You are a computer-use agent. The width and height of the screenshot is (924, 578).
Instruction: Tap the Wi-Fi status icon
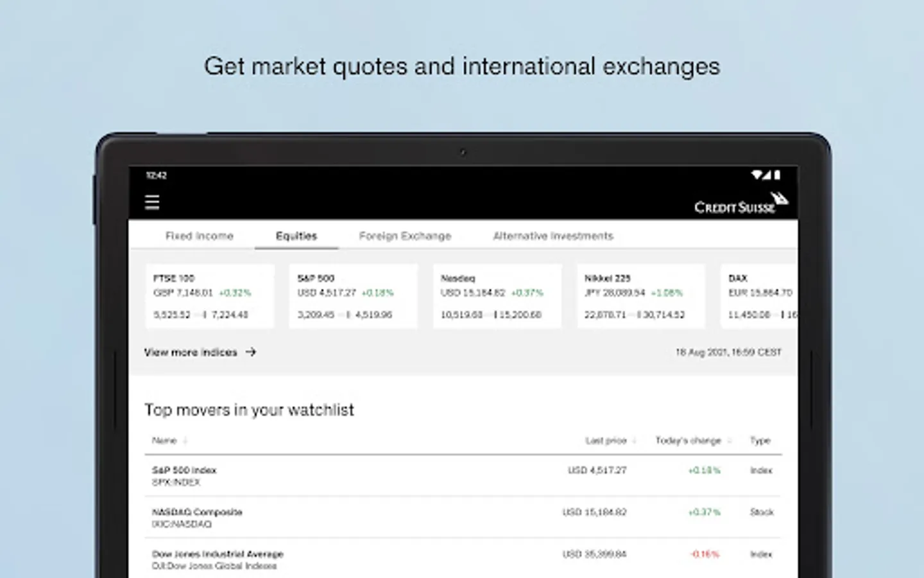point(757,175)
